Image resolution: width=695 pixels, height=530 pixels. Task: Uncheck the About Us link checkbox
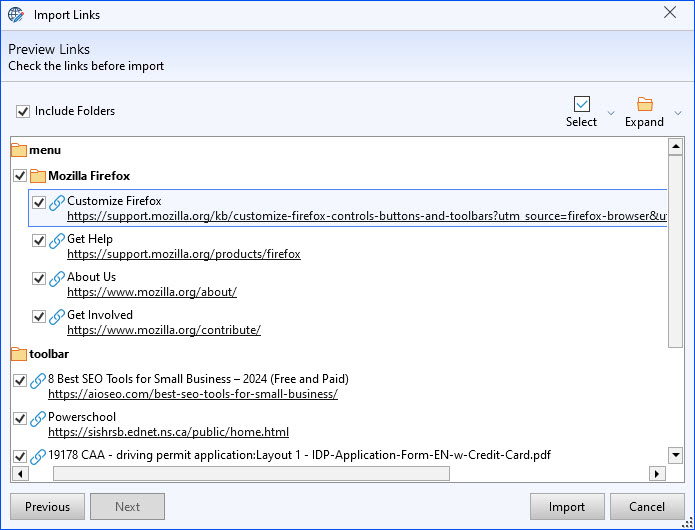coord(39,279)
